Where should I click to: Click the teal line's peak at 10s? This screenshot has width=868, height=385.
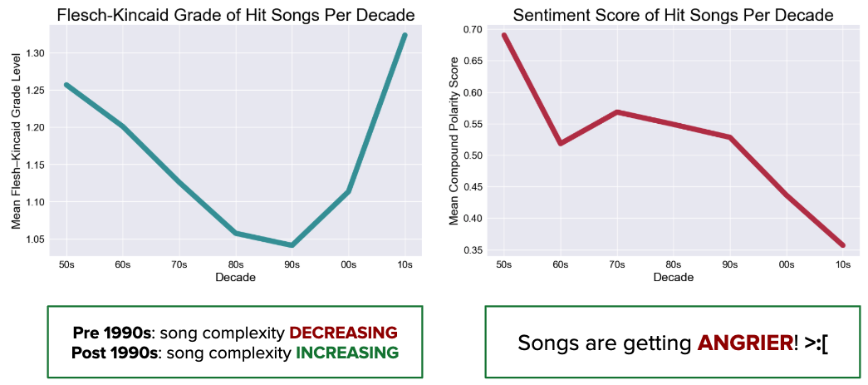[x=405, y=35]
